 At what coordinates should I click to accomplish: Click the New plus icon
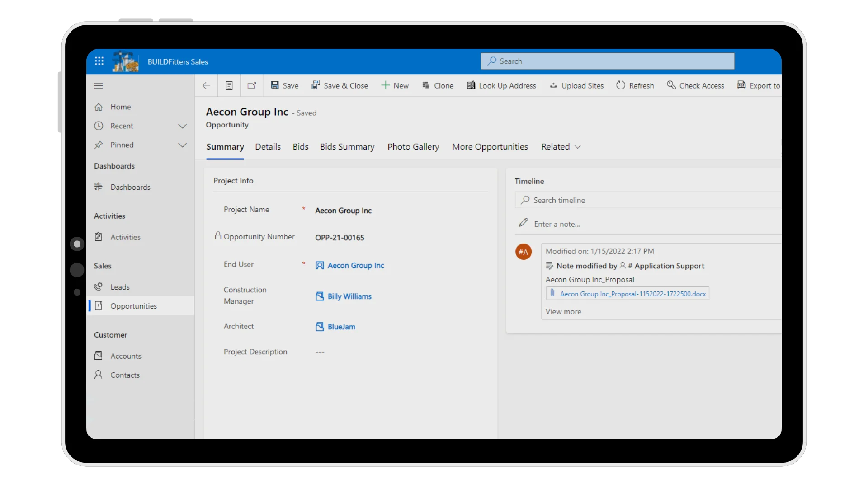click(386, 85)
